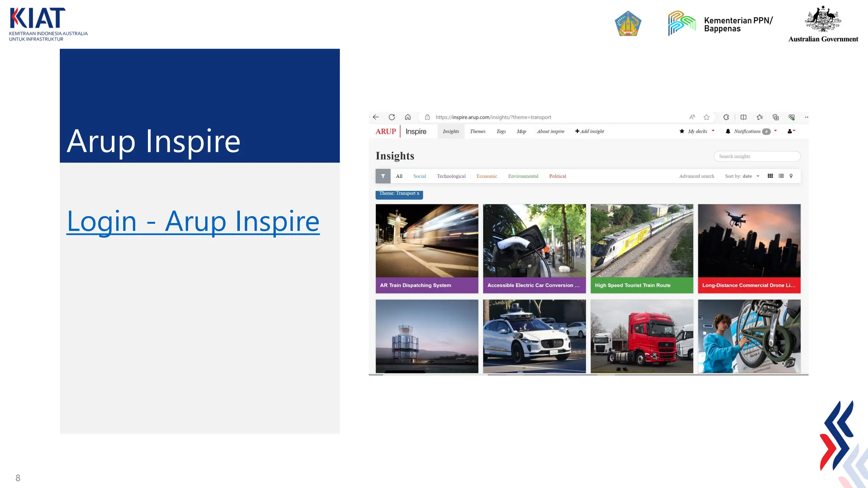Switch to grid view icon
Screen dimensions: 868x488
[x=770, y=176]
